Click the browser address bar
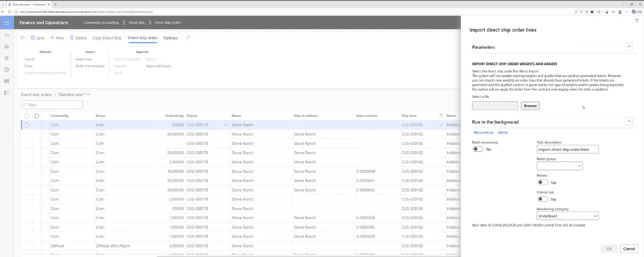The width and height of the screenshot is (644, 257). point(287,12)
